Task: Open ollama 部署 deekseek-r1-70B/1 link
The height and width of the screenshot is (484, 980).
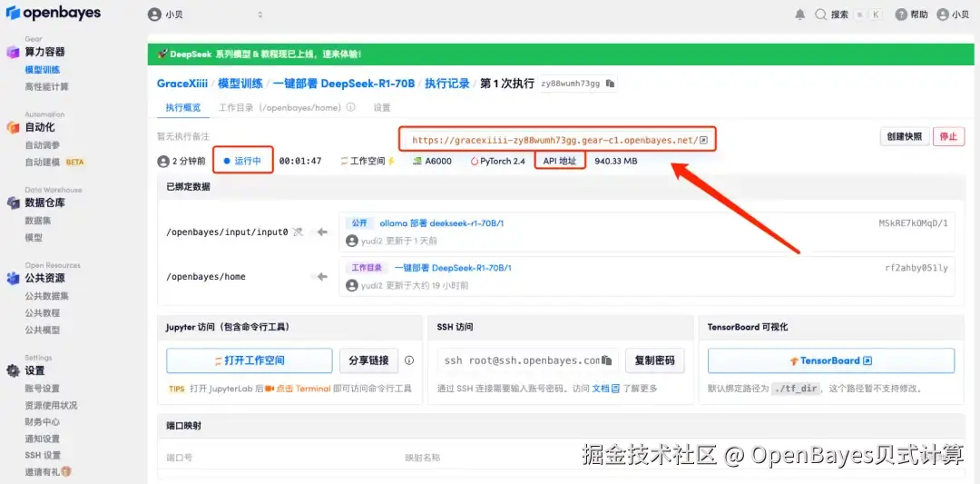Action: [x=442, y=223]
